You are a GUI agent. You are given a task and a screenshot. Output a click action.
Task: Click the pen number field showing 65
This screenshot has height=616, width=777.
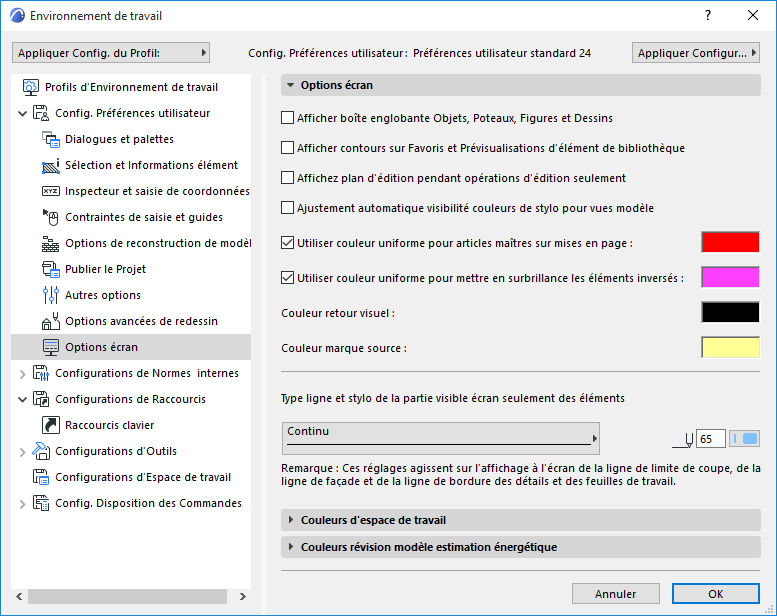coord(711,439)
